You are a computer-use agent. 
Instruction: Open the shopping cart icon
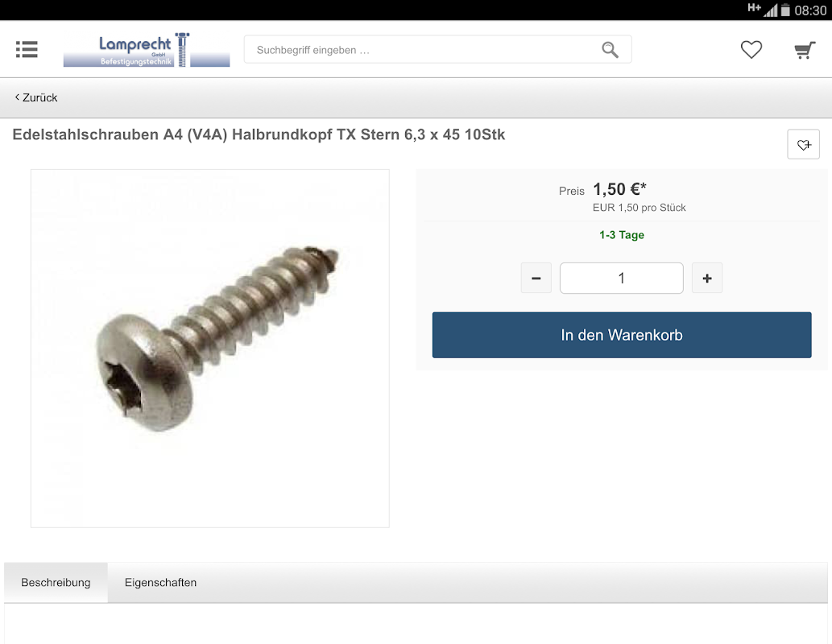point(805,50)
